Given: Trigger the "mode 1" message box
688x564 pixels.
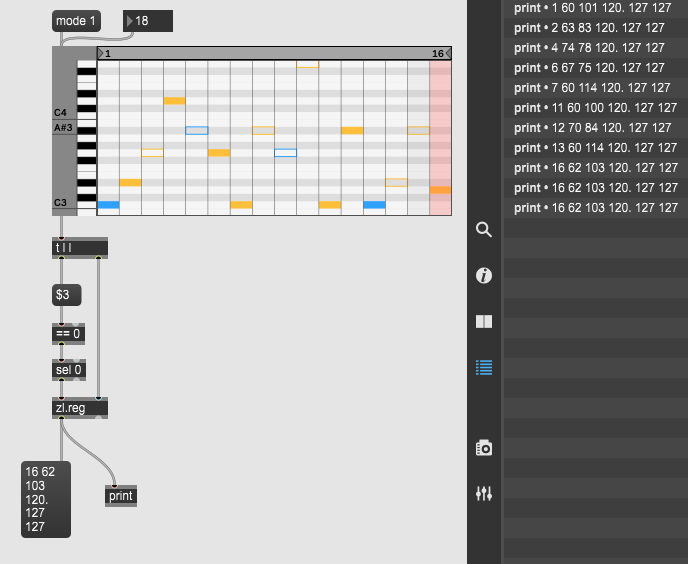Looking at the screenshot, I should 77,20.
